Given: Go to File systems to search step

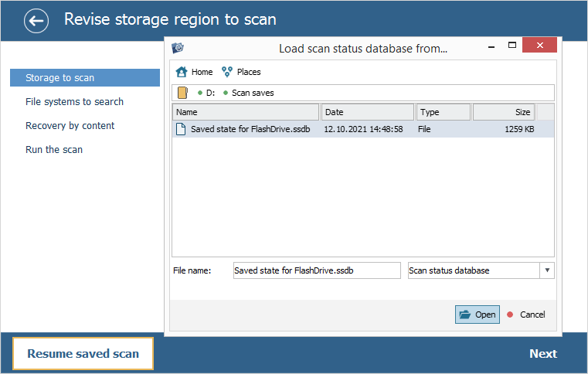Looking at the screenshot, I should (x=74, y=102).
